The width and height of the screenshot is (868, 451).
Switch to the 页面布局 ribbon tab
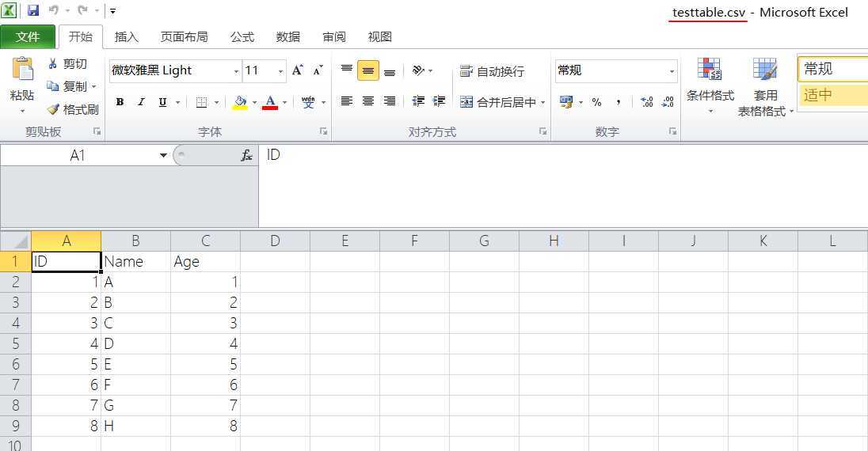click(x=184, y=36)
